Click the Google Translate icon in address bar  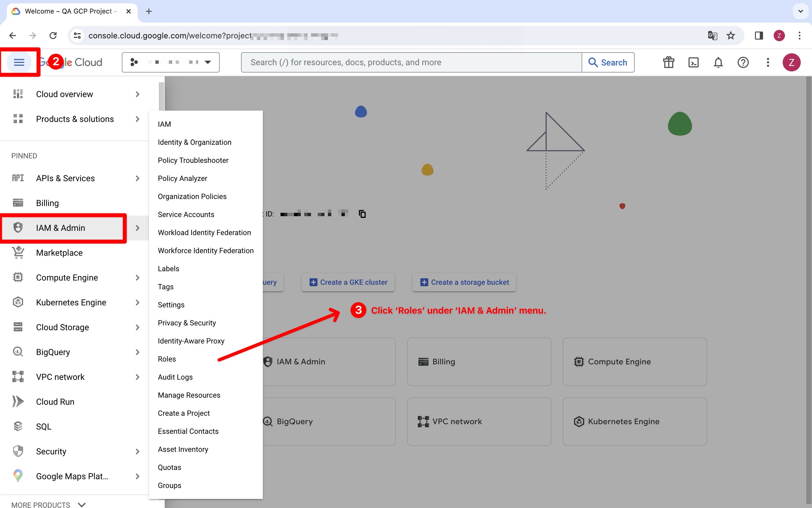(x=712, y=35)
